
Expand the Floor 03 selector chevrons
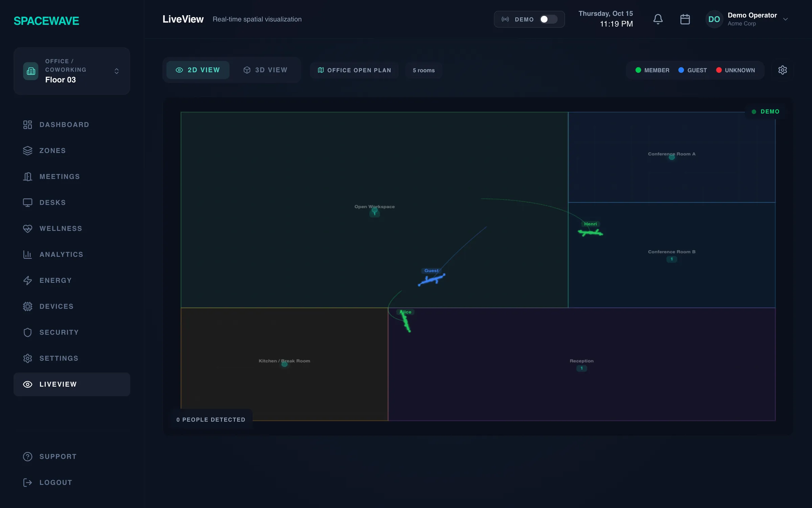pyautogui.click(x=116, y=71)
